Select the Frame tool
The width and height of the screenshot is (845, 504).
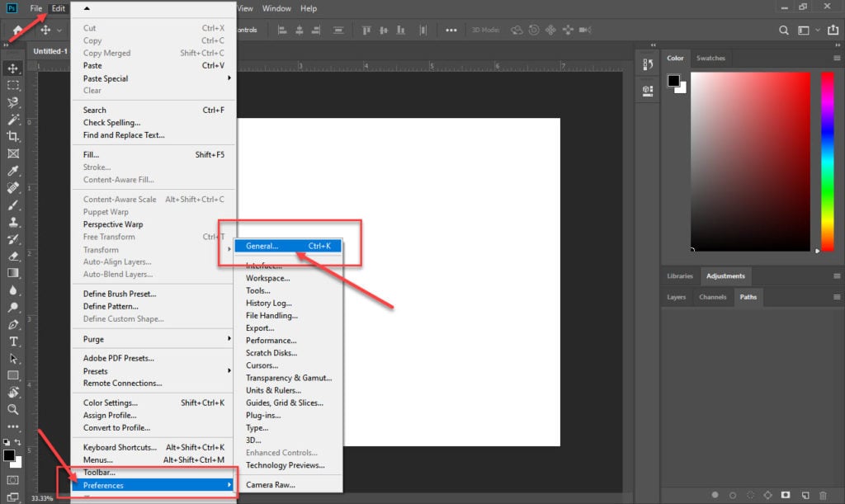coord(13,154)
